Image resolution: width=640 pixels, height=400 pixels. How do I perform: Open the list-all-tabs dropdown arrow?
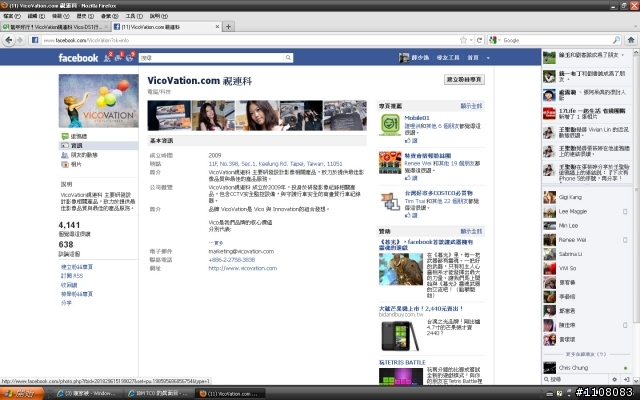coord(635,27)
